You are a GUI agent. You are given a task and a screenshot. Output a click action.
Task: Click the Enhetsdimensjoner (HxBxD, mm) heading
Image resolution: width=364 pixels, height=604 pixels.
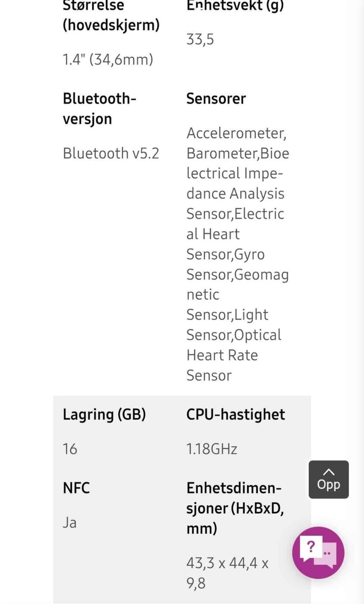tap(235, 508)
